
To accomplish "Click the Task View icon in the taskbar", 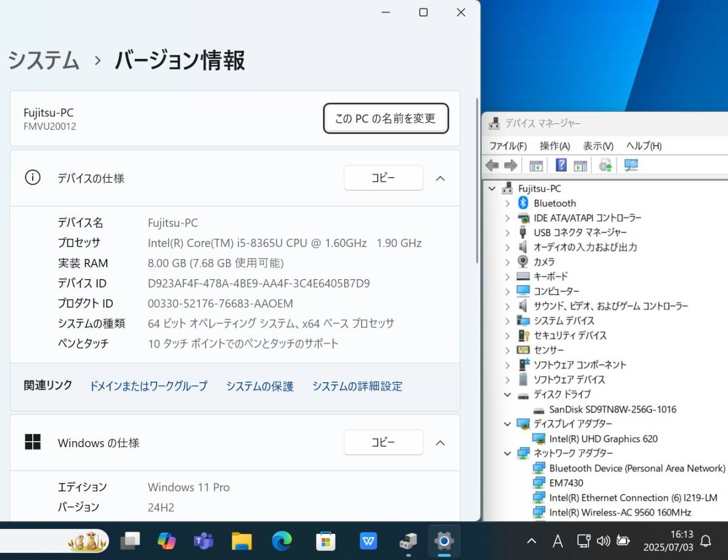I will coord(130,540).
